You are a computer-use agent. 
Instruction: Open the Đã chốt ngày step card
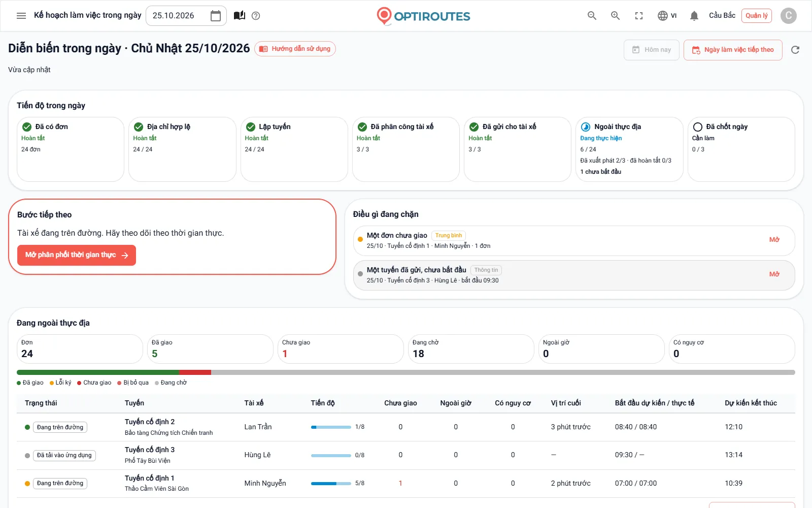coord(741,149)
